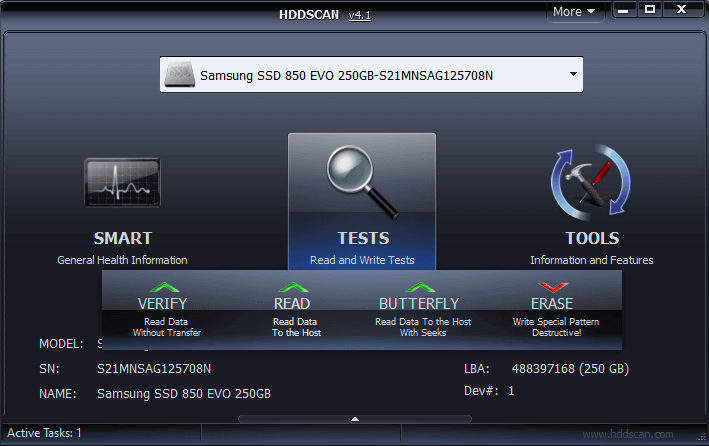
Task: Click the green arrow above READ
Action: point(293,287)
